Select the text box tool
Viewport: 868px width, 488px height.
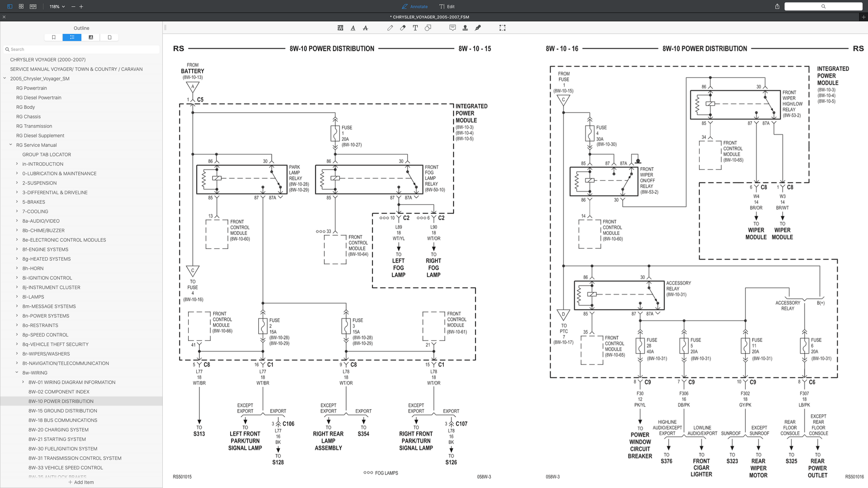tap(415, 28)
